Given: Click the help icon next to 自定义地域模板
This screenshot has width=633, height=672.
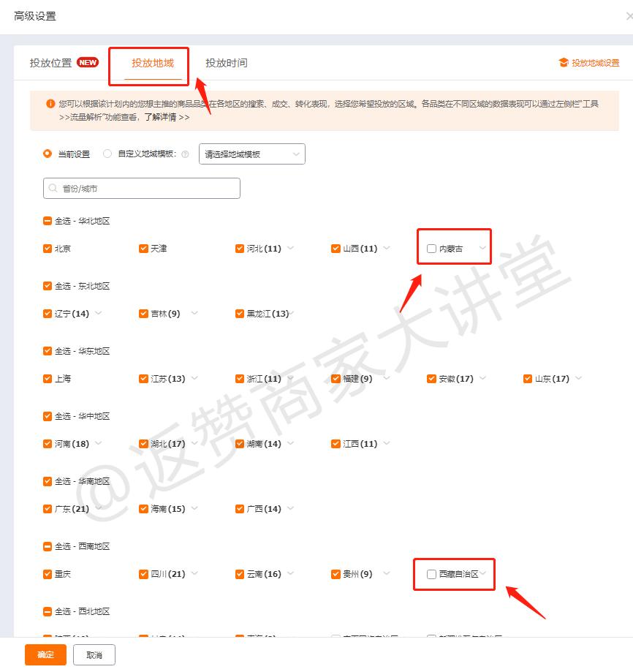Looking at the screenshot, I should (x=185, y=154).
